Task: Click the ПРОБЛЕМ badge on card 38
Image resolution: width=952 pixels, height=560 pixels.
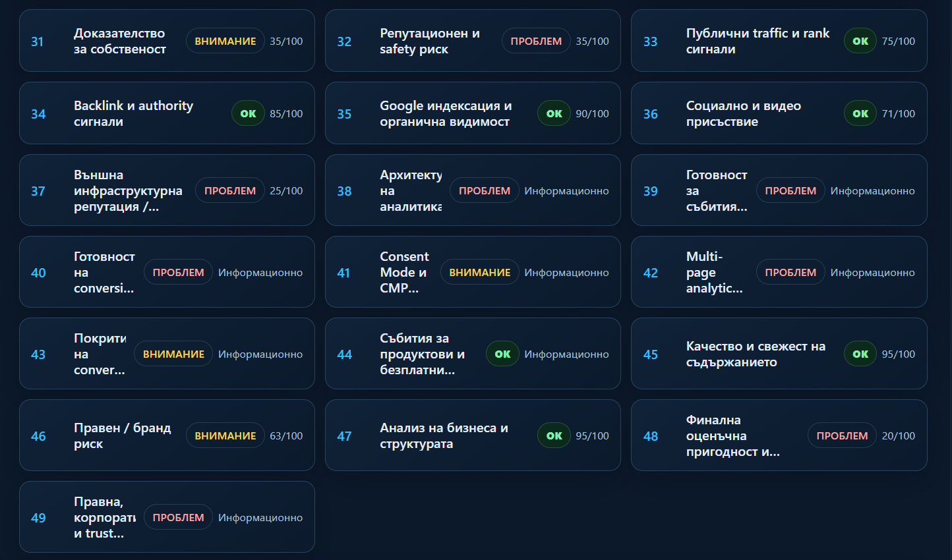Action: (485, 190)
